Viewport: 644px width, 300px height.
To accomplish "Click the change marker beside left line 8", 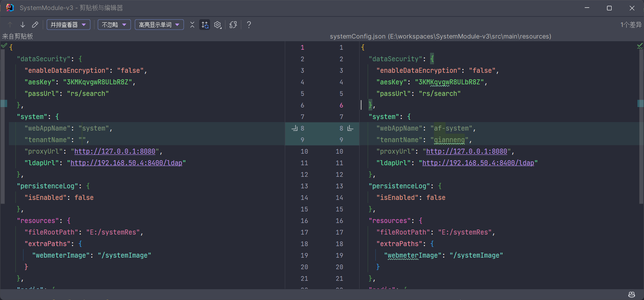I will (295, 128).
